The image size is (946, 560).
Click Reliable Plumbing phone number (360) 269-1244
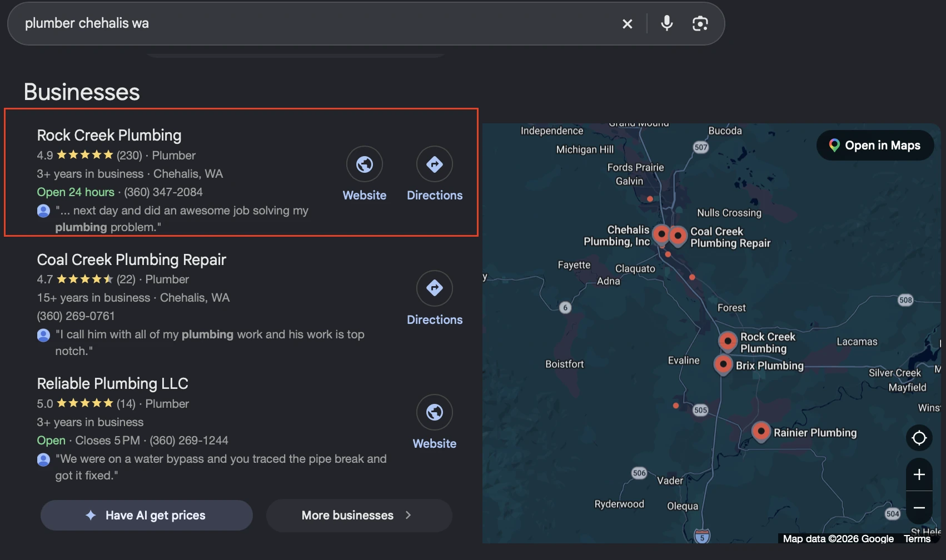189,441
